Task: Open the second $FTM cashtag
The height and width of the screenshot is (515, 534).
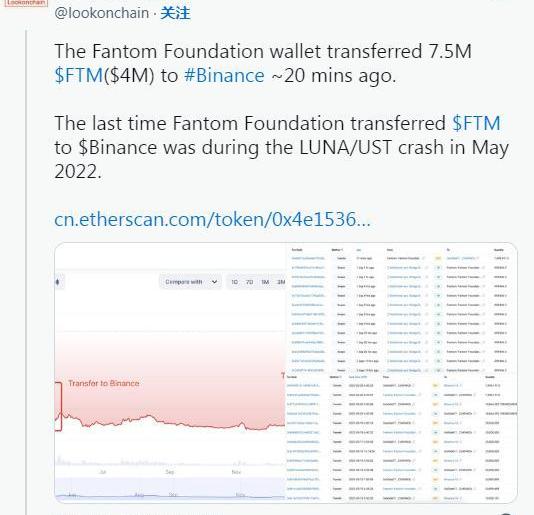Action: tap(476, 123)
